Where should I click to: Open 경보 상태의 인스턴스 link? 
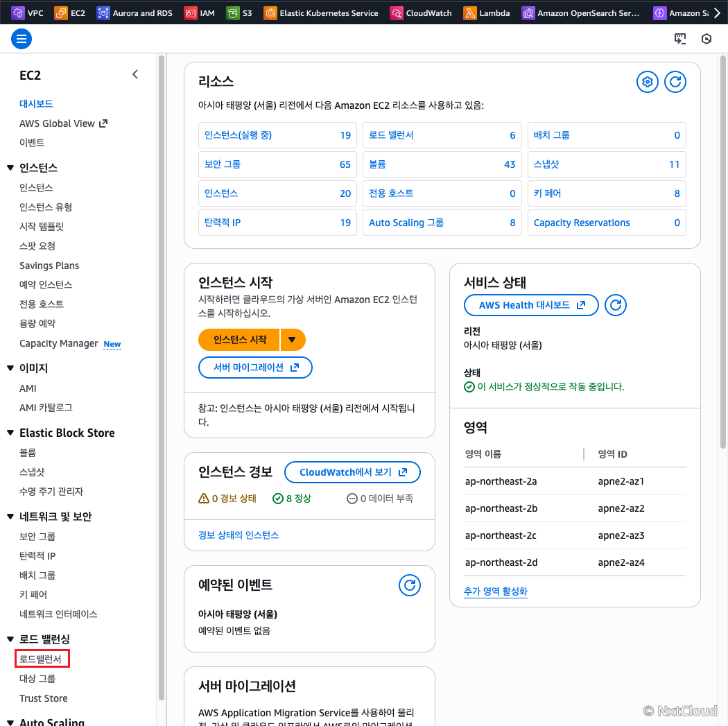(239, 535)
